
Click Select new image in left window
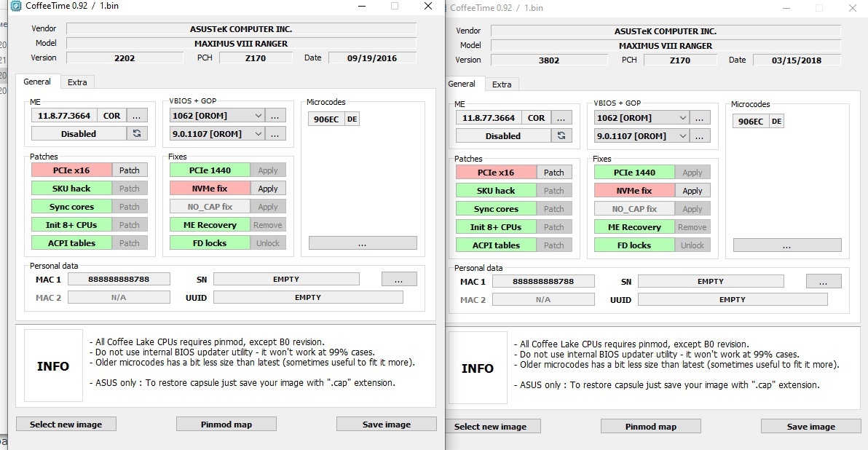pyautogui.click(x=66, y=424)
